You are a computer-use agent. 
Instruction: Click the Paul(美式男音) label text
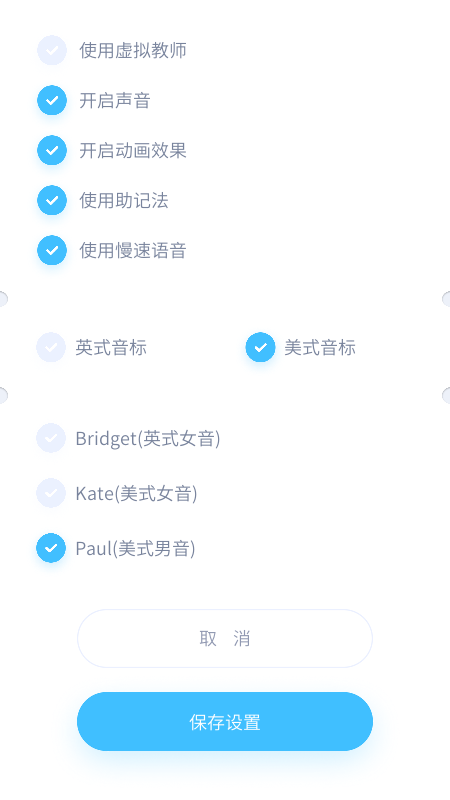tap(135, 548)
